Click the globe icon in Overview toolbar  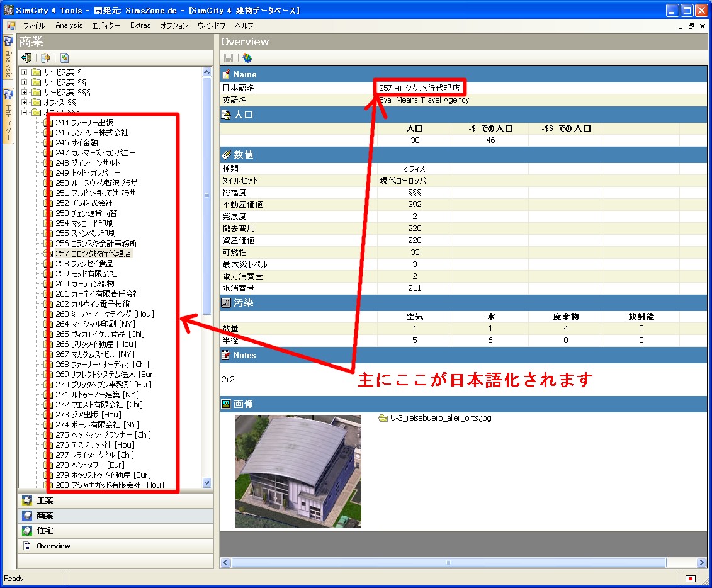pyautogui.click(x=247, y=58)
